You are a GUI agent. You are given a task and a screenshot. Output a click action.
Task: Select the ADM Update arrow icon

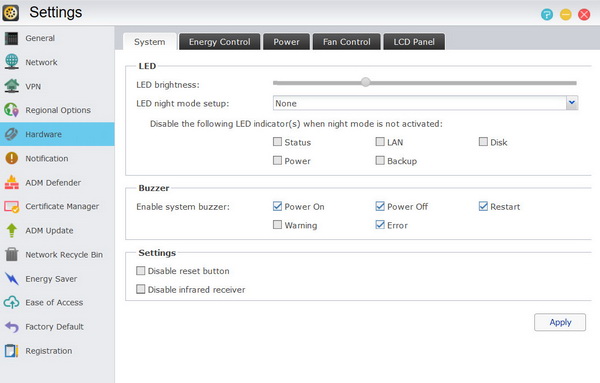(x=11, y=230)
